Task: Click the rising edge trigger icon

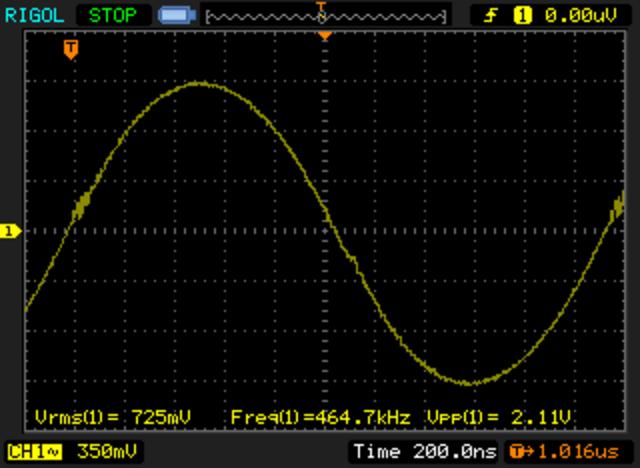Action: pos(491,16)
